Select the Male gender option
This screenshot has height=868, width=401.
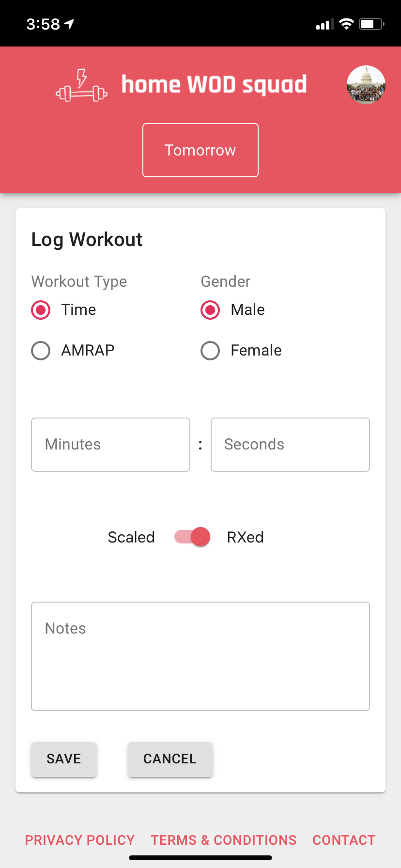pos(210,310)
